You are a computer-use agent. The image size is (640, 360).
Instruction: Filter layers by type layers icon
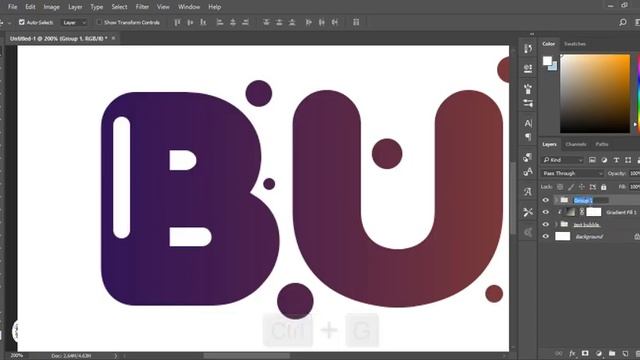click(616, 160)
